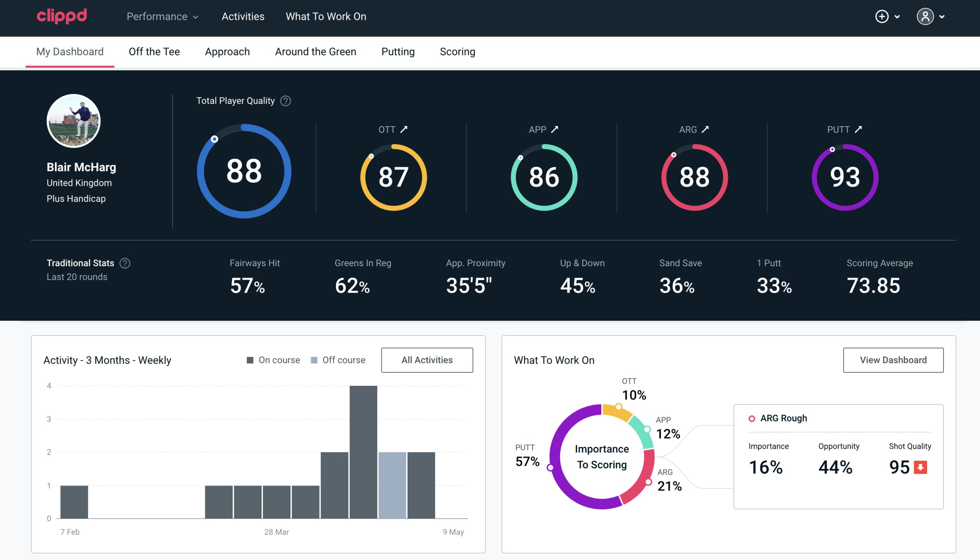Toggle the Off course activity filter
Screen dimensions: 980x560
337,360
